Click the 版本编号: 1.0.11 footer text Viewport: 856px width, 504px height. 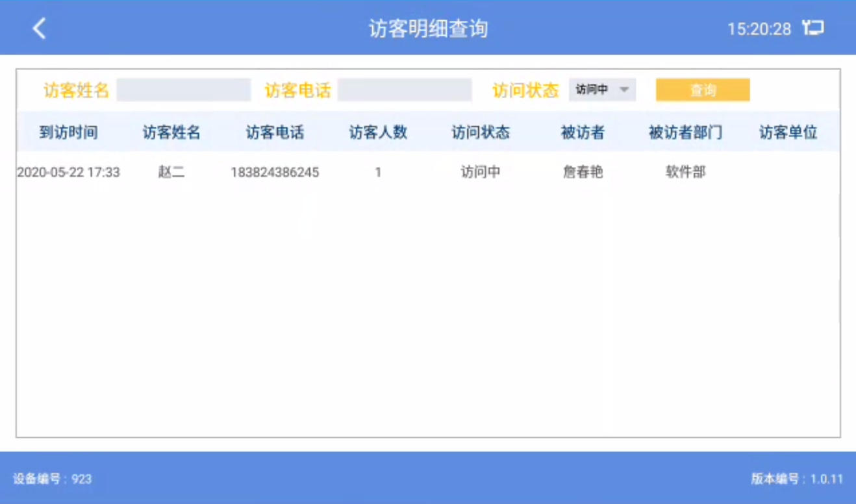pos(797,479)
